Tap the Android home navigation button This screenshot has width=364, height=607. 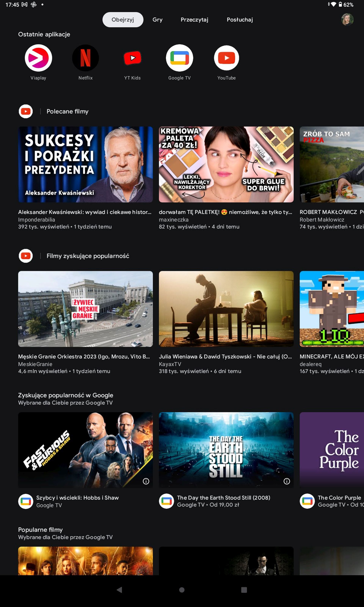coord(182,590)
